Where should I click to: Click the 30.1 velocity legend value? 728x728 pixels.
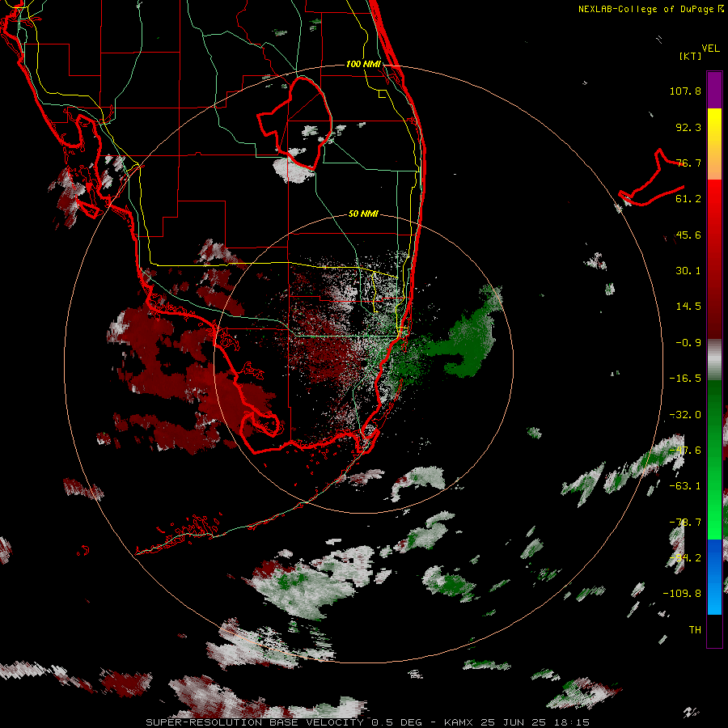(688, 271)
